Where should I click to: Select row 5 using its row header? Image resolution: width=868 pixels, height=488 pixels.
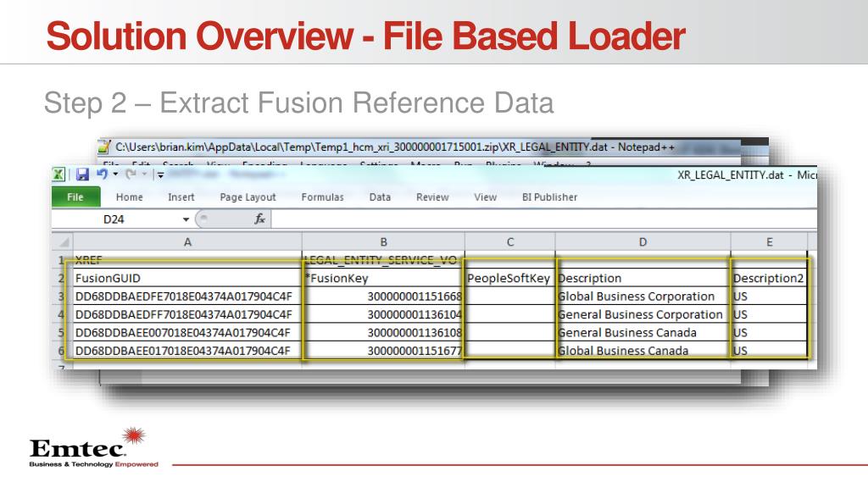pyautogui.click(x=62, y=332)
